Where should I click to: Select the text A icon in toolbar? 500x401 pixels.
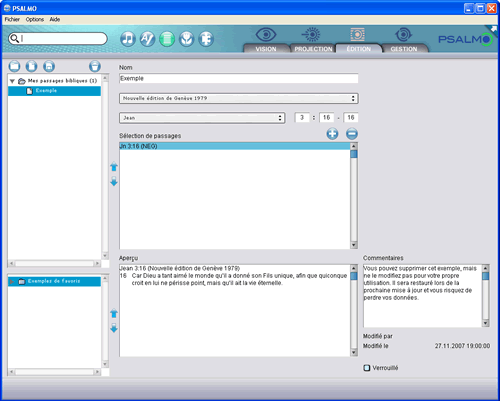pos(147,39)
